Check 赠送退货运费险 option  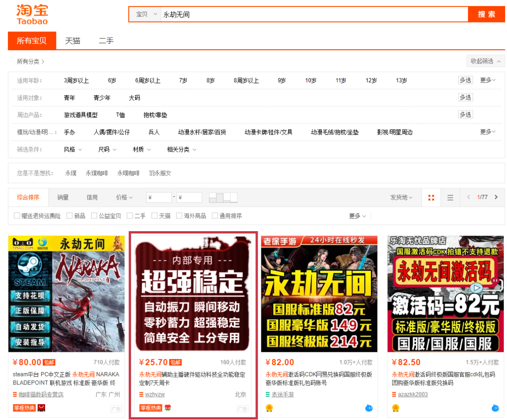[x=17, y=216]
